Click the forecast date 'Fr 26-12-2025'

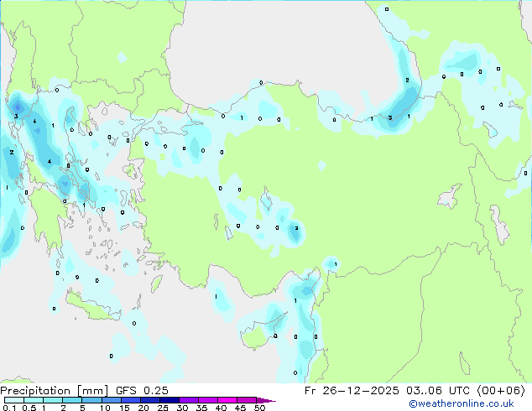tap(352, 391)
